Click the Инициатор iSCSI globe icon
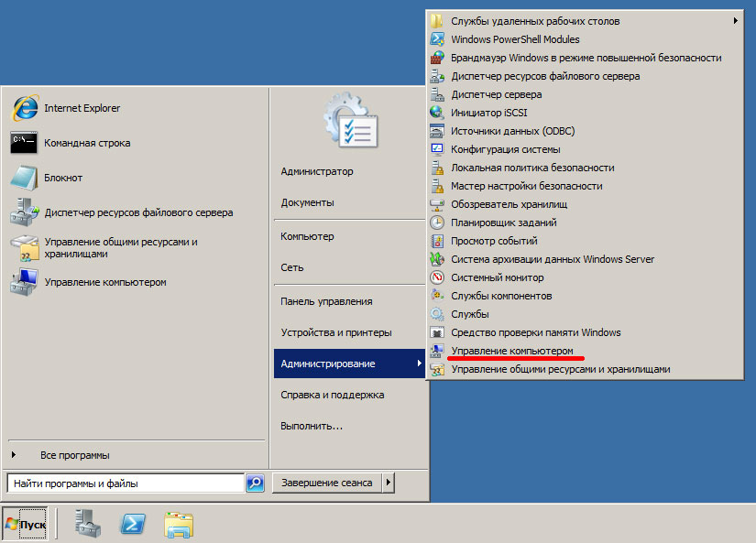The height and width of the screenshot is (543, 756). point(437,113)
